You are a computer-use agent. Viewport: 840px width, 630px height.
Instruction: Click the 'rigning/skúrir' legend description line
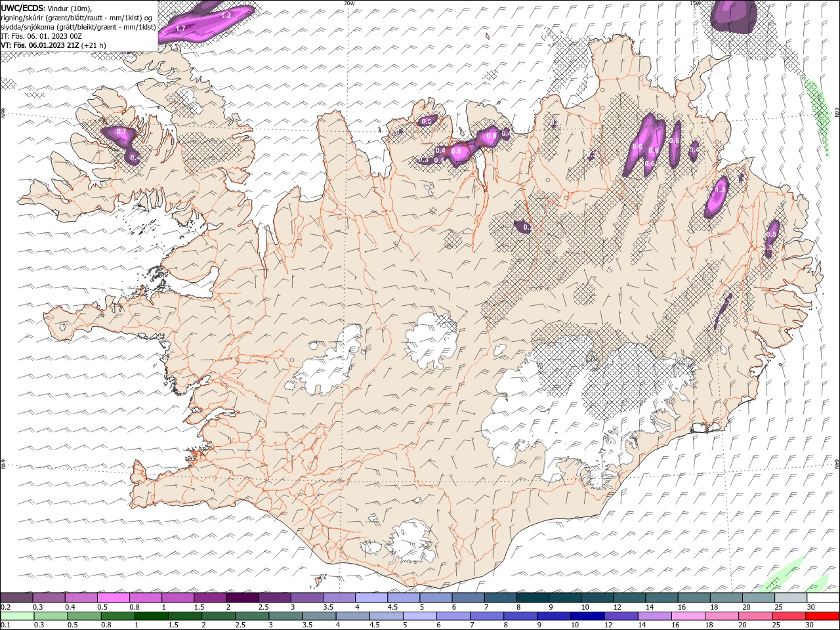77,18
